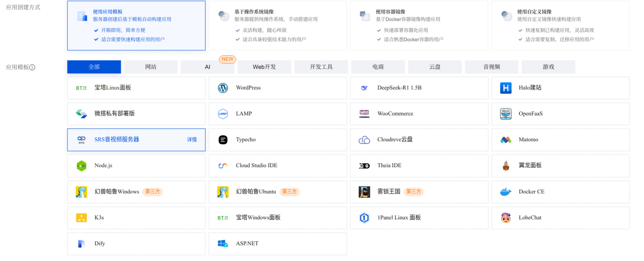This screenshot has width=644, height=261.
Task: Switch to the Web开发 tab
Action: (264, 67)
